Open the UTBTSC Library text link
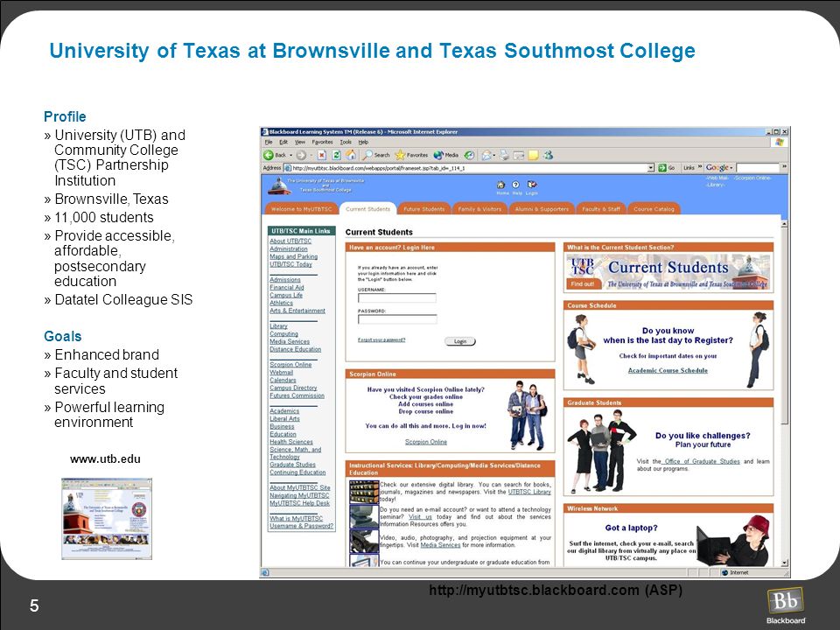Screen dimensions: 840x630 529,492
